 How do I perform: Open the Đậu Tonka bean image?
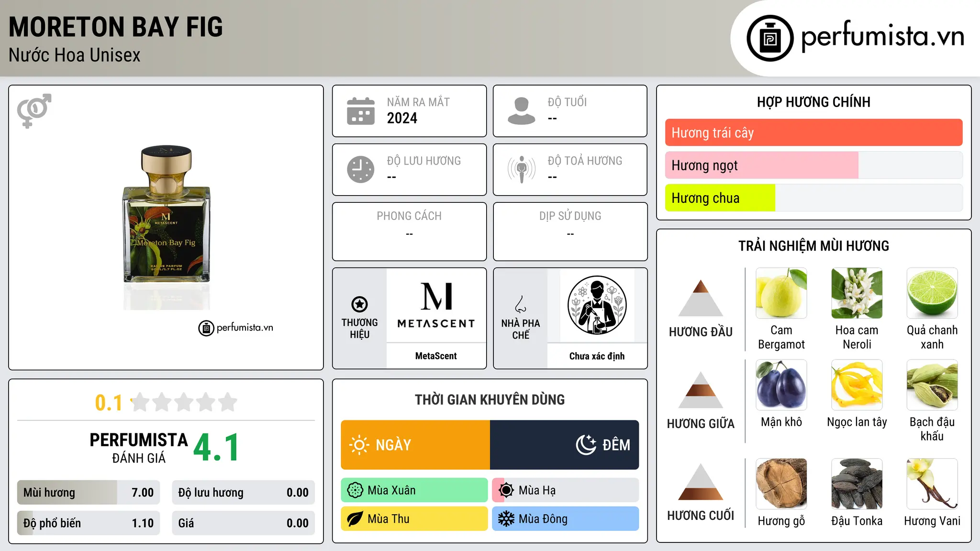tap(857, 484)
